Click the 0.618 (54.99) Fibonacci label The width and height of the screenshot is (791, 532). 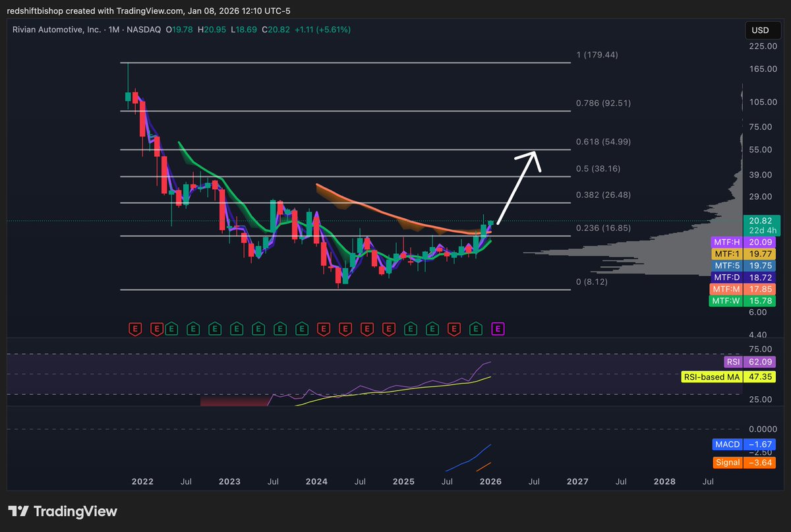click(603, 142)
